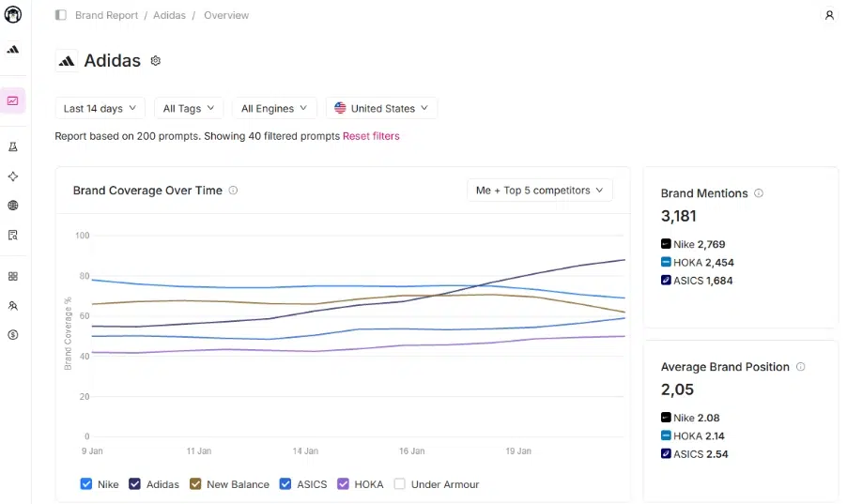Open the All Tags filter dropdown

click(189, 109)
